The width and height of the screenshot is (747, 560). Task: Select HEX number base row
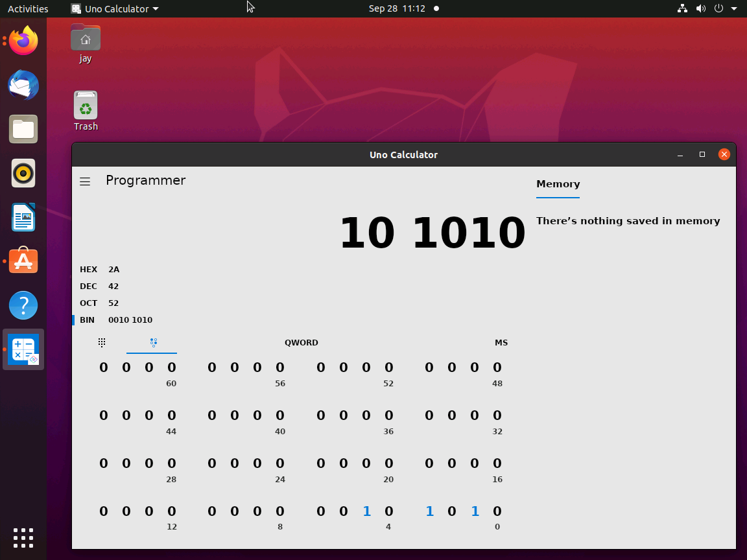tap(100, 269)
